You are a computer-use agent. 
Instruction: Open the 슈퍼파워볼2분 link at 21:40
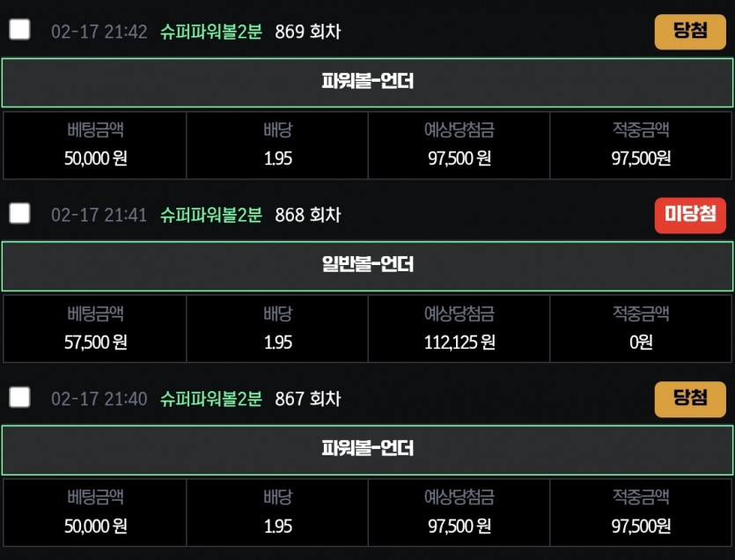[211, 399]
